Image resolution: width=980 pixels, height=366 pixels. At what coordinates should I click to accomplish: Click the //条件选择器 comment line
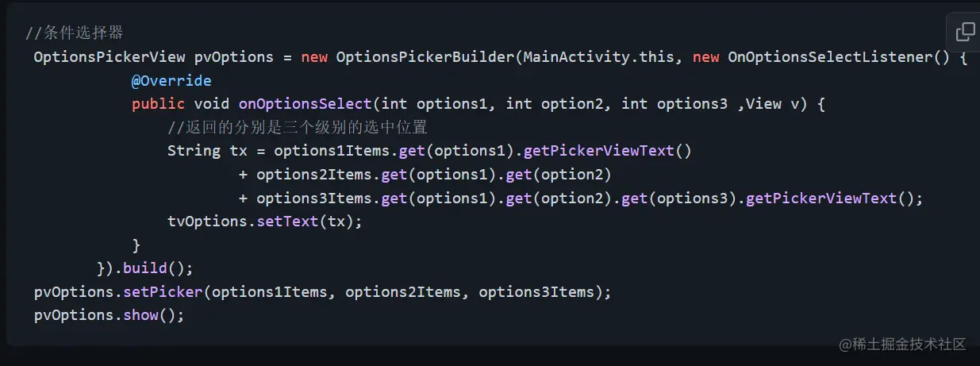coord(74,33)
